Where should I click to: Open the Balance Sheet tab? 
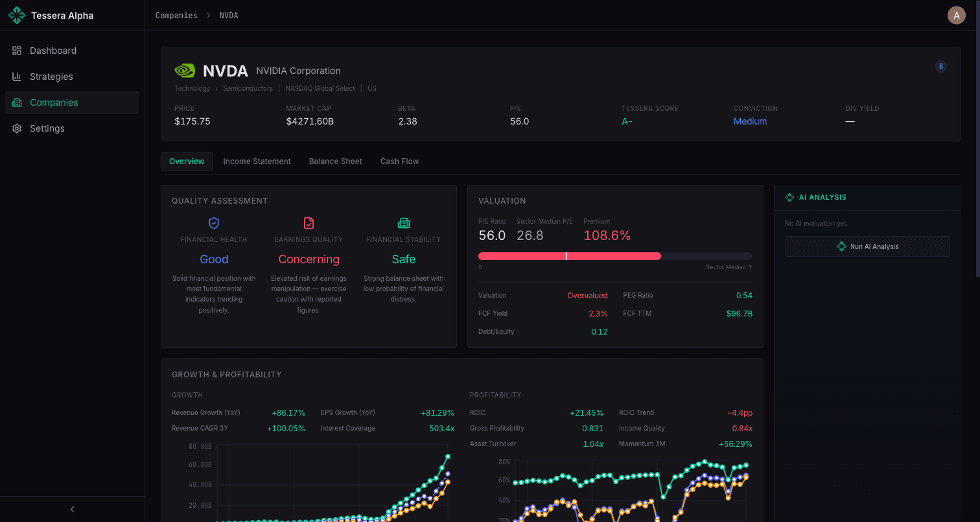coord(335,161)
